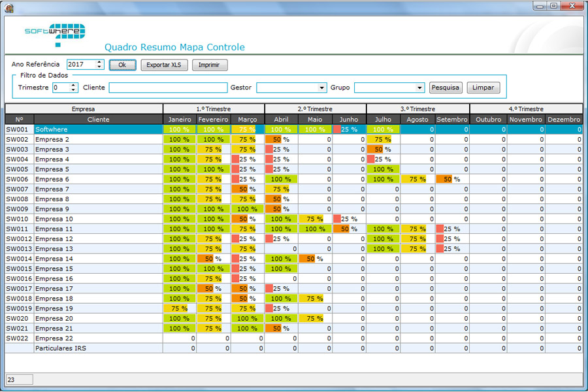Open the Gestor dropdown list
This screenshot has height=392, width=588.
click(322, 88)
